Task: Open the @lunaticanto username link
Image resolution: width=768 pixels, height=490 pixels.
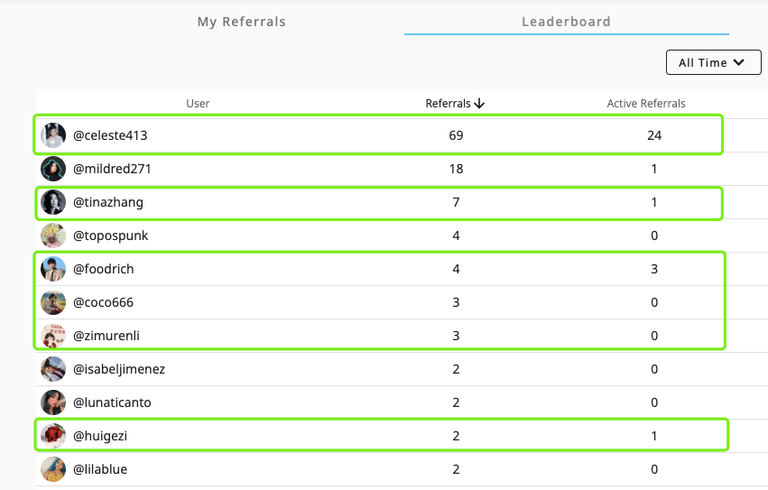Action: pyautogui.click(x=112, y=402)
